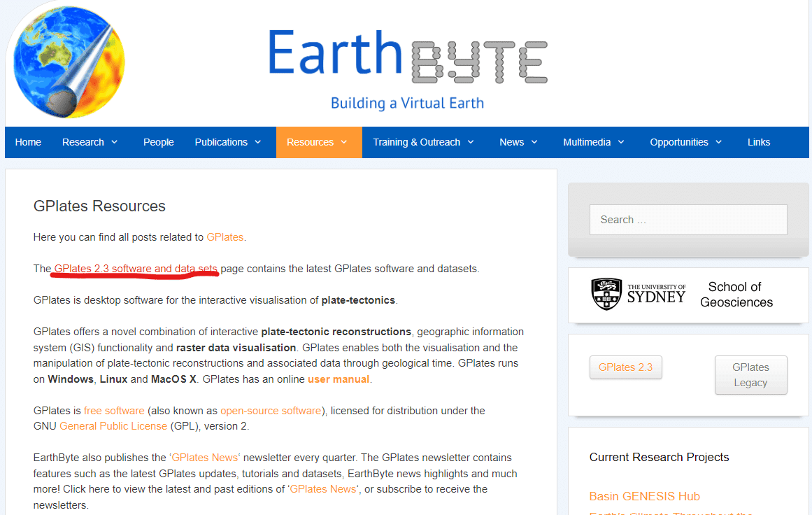Go to the Links page
Screen dimensions: 812x515
759,142
